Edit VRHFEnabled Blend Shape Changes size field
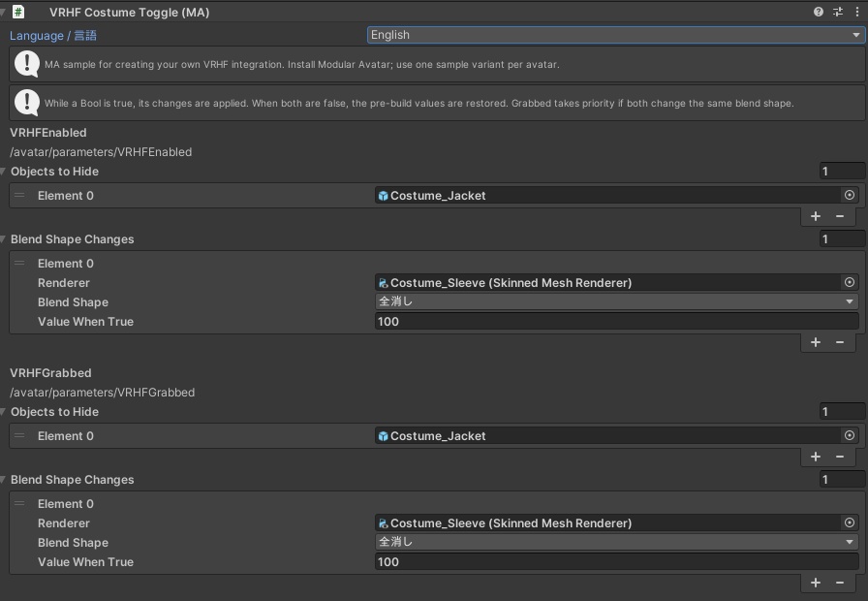The image size is (868, 601). point(842,238)
